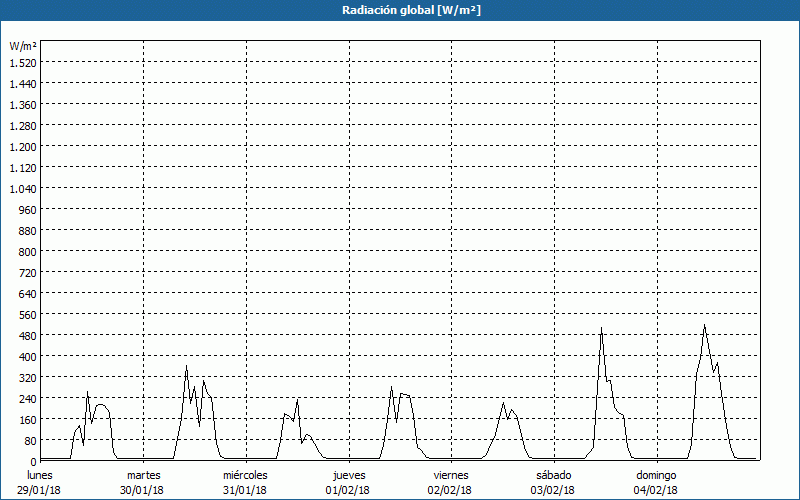This screenshot has height=500, width=800.
Task: Select the 1.520 y-axis value
Action: (x=23, y=63)
